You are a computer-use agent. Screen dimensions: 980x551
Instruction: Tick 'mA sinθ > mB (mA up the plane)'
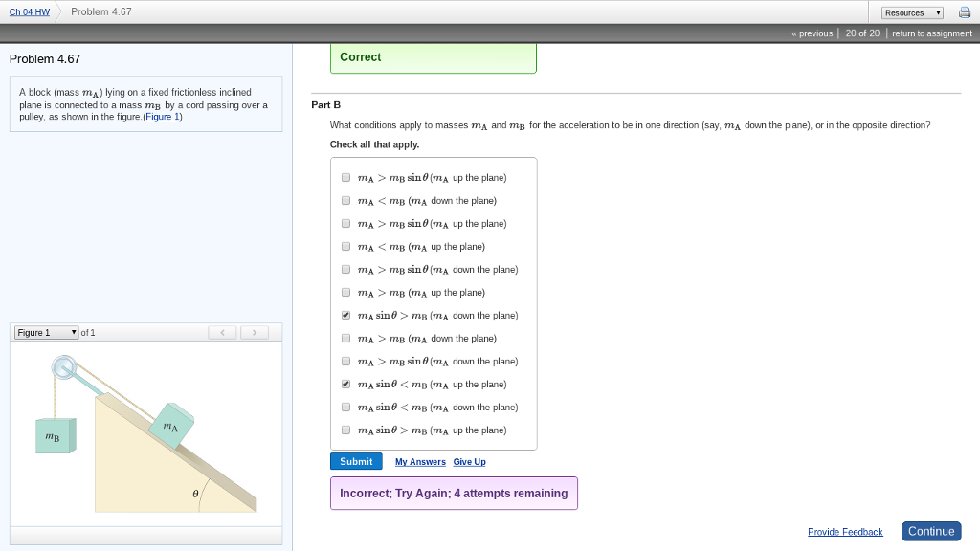[x=345, y=430]
